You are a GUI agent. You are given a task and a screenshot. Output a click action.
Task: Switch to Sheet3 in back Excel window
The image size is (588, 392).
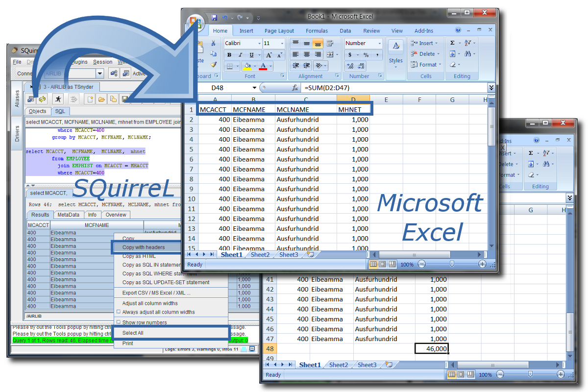click(x=367, y=365)
